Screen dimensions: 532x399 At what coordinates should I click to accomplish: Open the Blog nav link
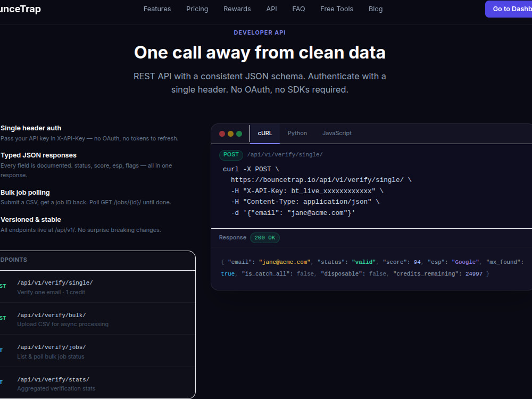[376, 9]
